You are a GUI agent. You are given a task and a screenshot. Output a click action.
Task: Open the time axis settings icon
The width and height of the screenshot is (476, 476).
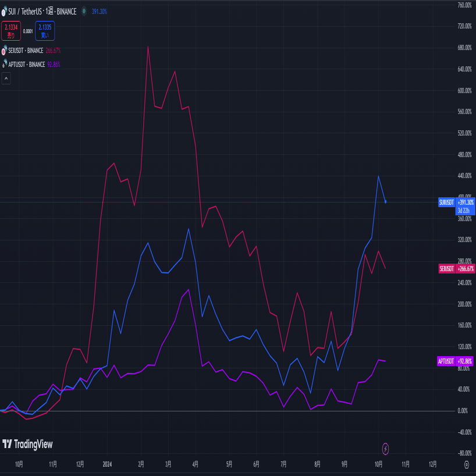click(467, 464)
